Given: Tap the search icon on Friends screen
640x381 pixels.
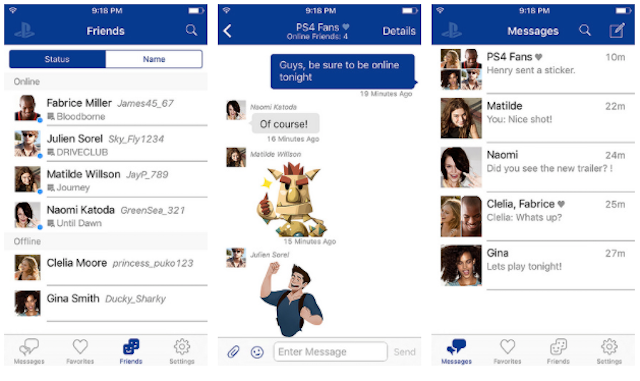Looking at the screenshot, I should click(191, 30).
